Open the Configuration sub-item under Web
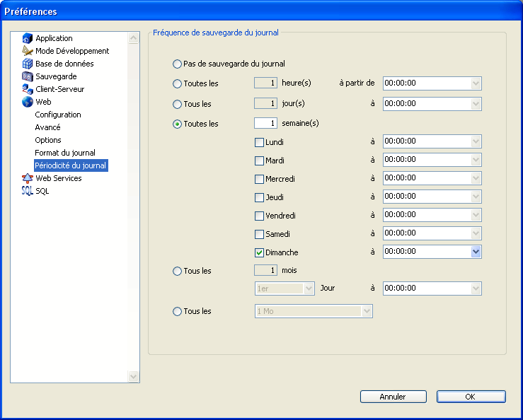The image size is (523, 420). click(58, 115)
